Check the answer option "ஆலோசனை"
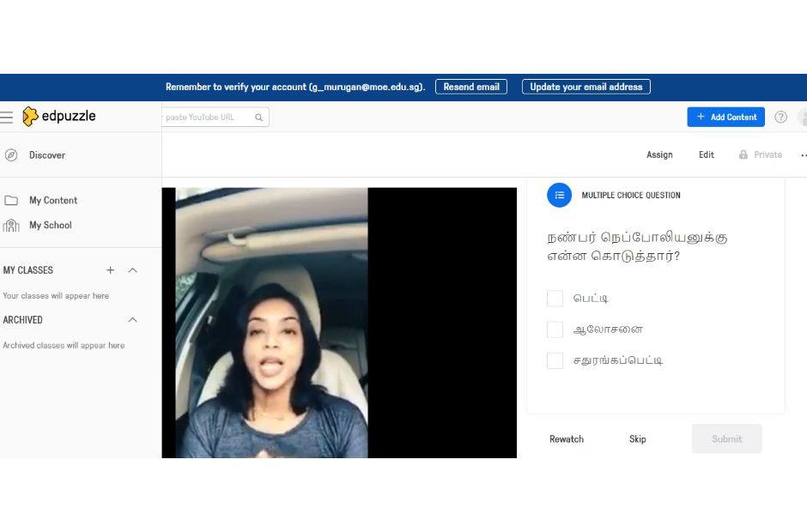 click(555, 329)
